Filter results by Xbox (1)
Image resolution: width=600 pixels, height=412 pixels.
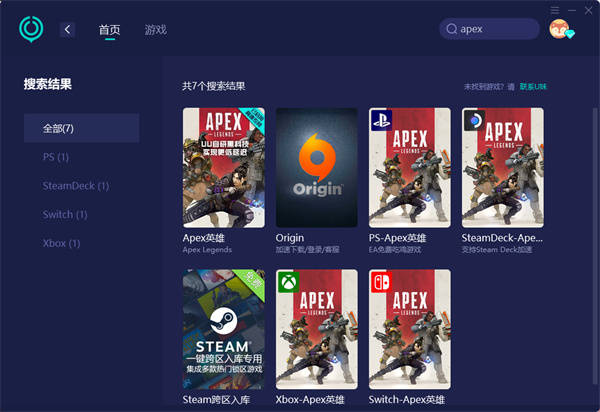point(62,243)
